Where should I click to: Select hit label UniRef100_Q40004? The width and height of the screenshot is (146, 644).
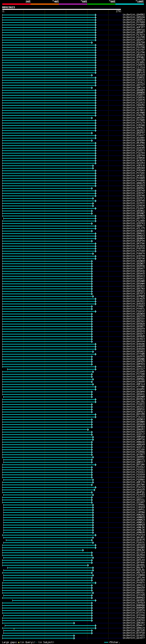click(134, 342)
